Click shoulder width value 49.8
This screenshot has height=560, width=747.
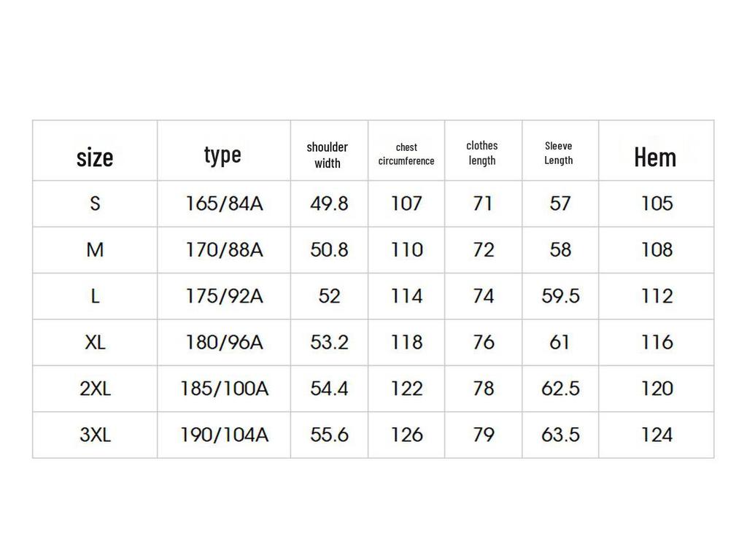(x=329, y=203)
